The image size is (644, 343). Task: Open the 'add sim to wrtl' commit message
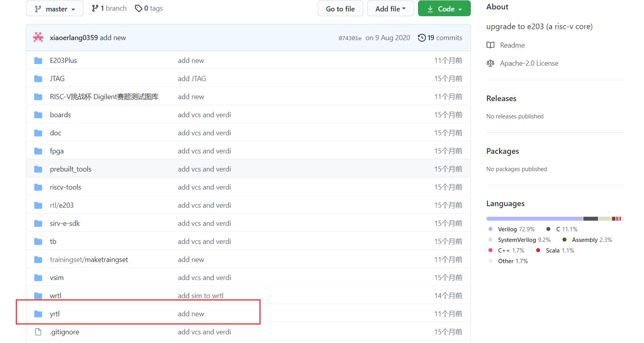(200, 296)
